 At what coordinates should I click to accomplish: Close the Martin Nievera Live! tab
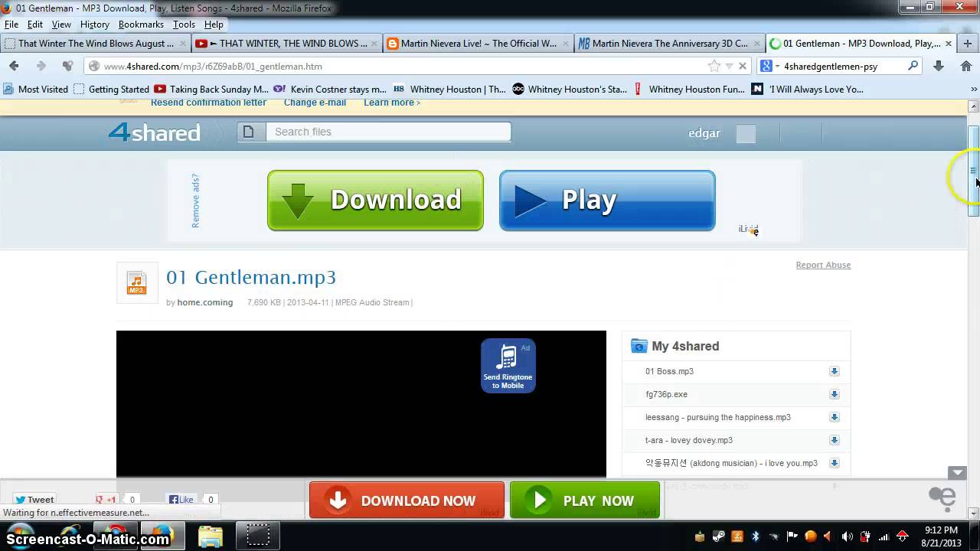(565, 44)
